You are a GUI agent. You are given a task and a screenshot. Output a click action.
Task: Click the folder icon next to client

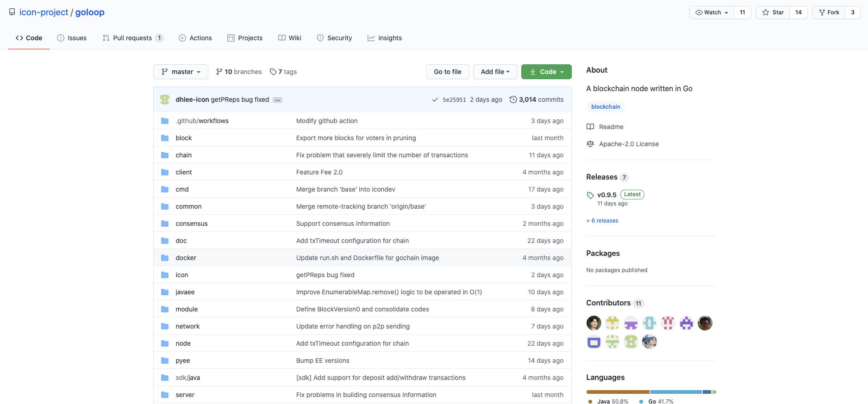(165, 172)
